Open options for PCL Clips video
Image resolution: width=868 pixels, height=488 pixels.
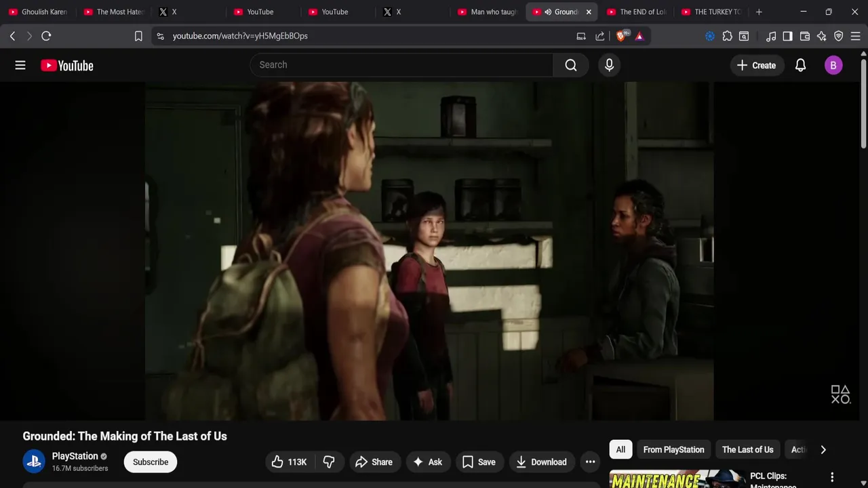point(832,477)
